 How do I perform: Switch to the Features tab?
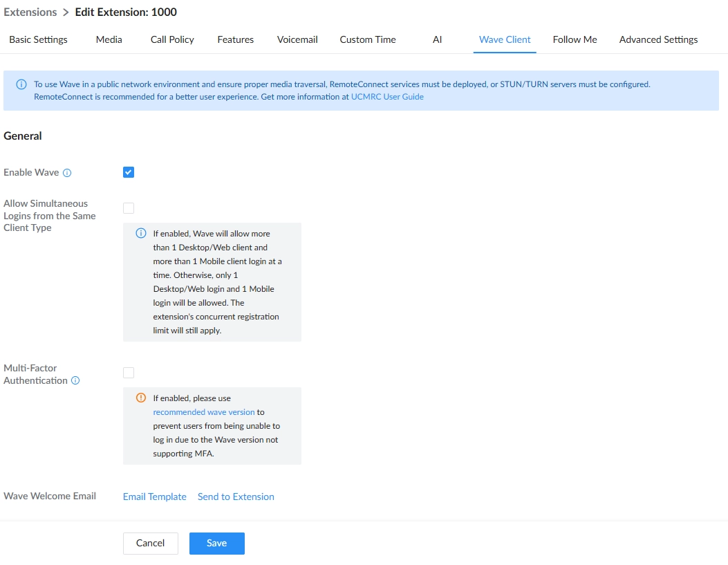(235, 39)
